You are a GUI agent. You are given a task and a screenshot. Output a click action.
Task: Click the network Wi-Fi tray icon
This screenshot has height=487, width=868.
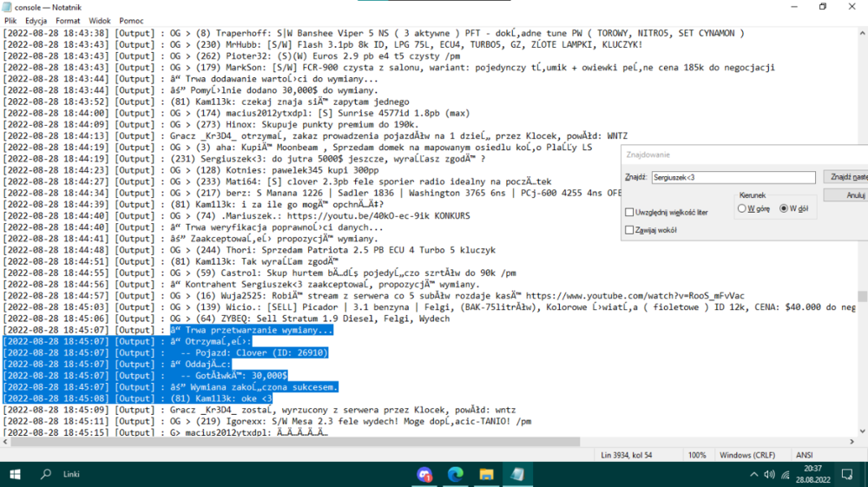[x=786, y=474]
